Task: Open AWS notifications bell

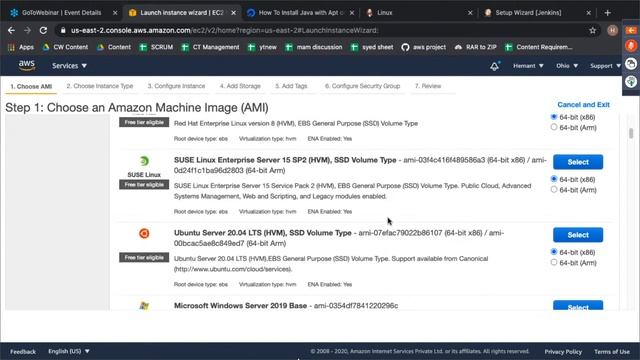Action: pos(494,66)
